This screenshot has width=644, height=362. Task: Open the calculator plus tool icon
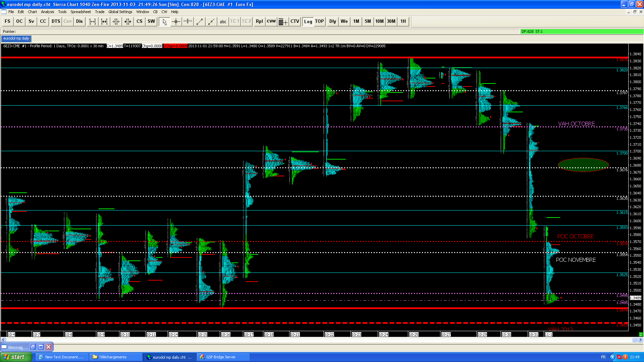click(x=283, y=21)
